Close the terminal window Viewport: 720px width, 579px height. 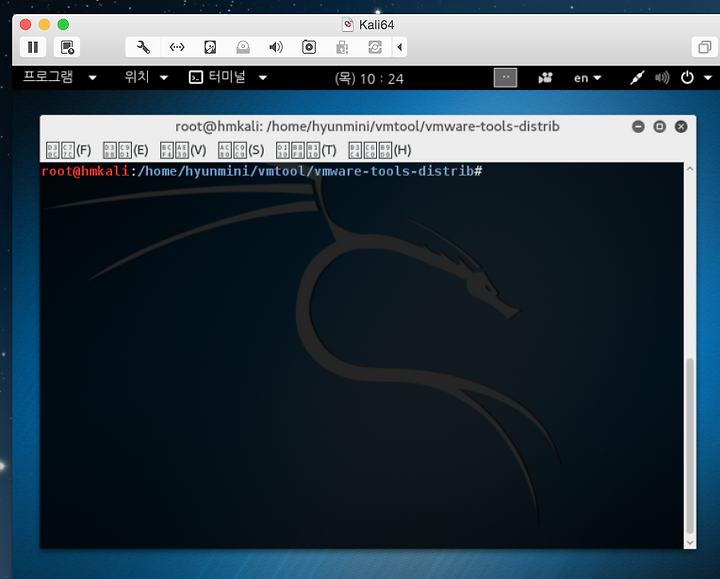681,127
